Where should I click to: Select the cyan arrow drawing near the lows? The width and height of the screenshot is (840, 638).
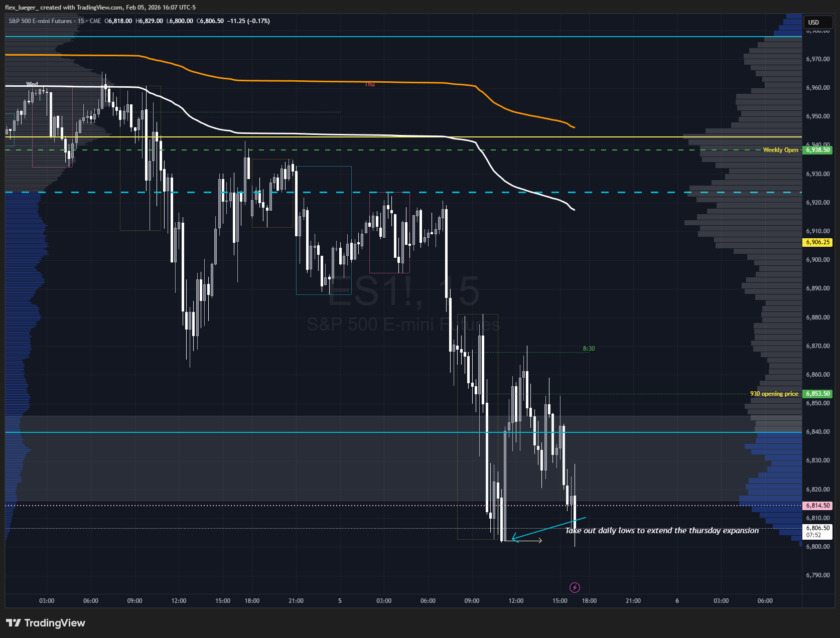pyautogui.click(x=547, y=529)
